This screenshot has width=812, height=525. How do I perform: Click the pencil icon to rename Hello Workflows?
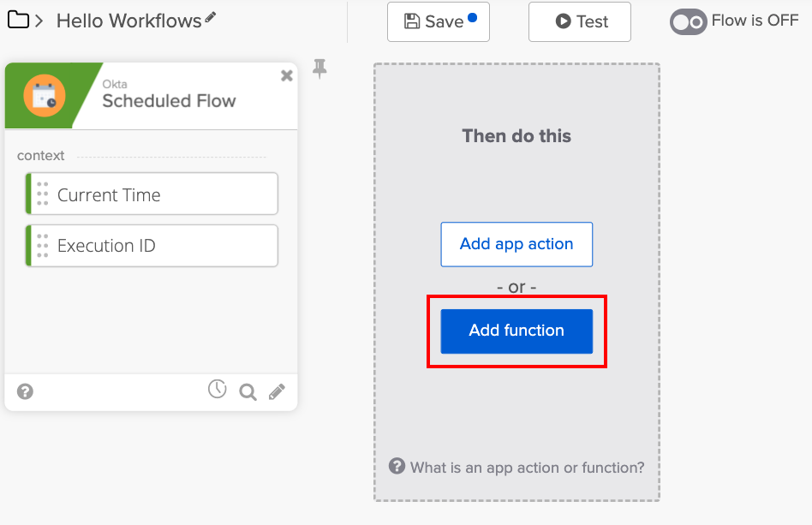click(211, 17)
